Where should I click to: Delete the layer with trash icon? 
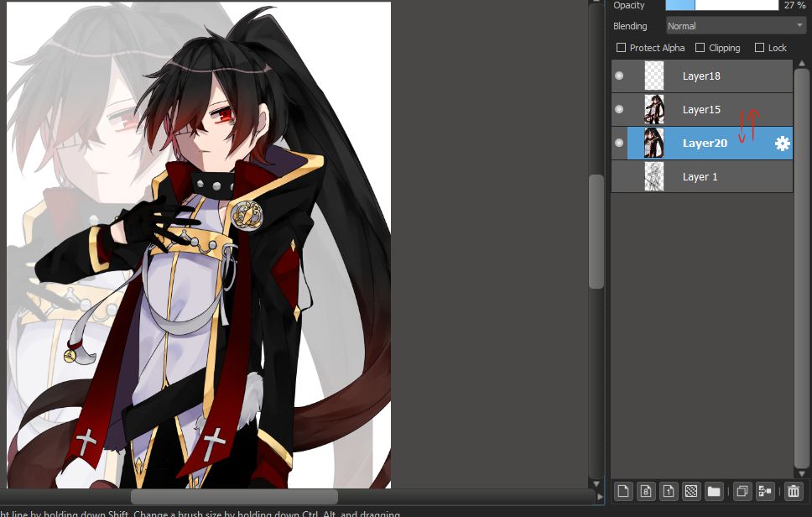point(792,491)
